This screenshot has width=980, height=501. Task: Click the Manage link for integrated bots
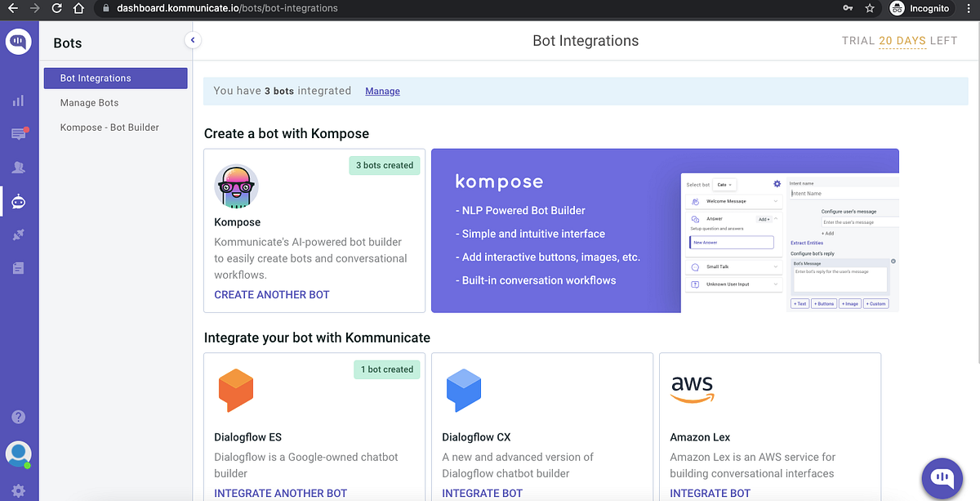tap(382, 91)
